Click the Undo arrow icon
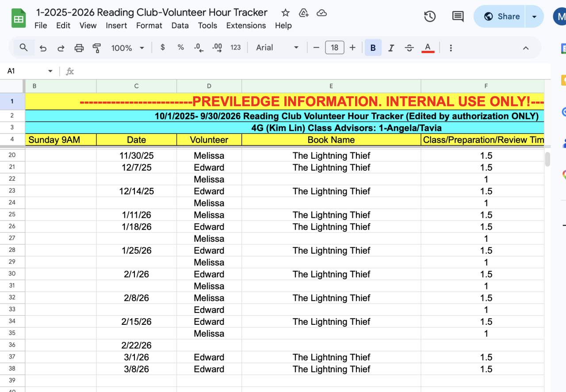Viewport: 566px width, 392px height. [x=43, y=48]
